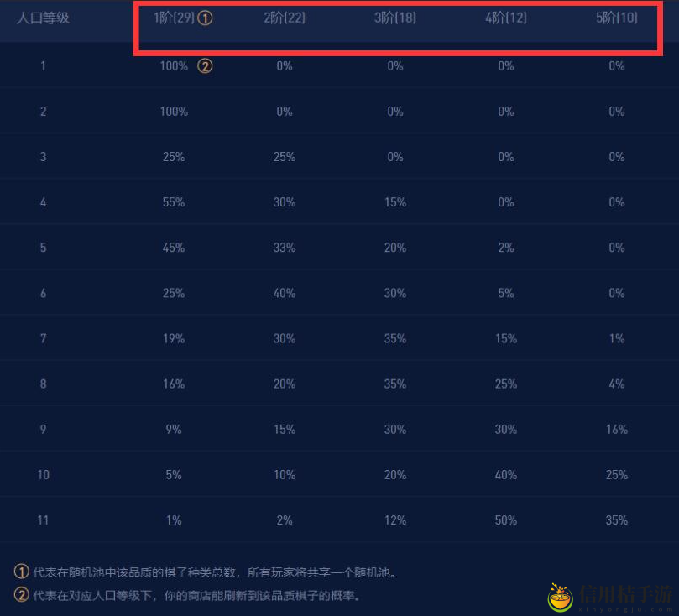Viewport: 679px width, 616px height.
Task: Click the level 10 row label
Action: 43,475
